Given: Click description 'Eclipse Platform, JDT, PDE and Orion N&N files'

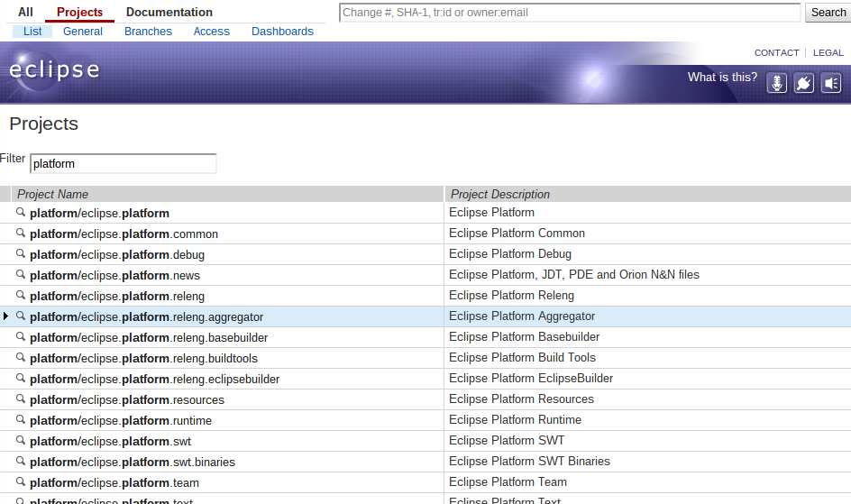Looking at the screenshot, I should point(573,274).
